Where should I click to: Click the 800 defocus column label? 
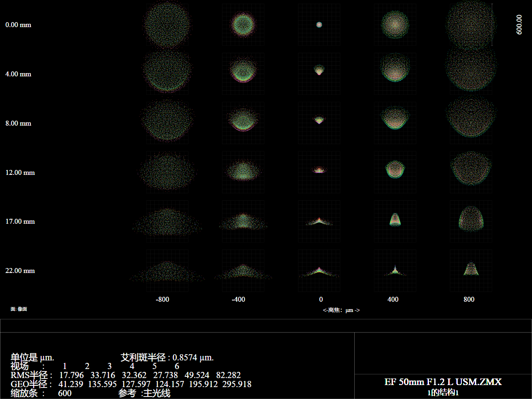tap(469, 299)
